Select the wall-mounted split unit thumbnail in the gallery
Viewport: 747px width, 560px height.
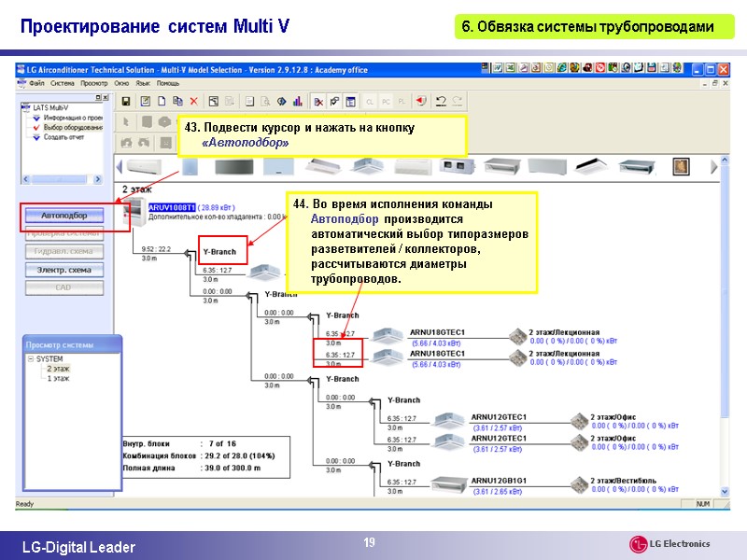coord(145,167)
